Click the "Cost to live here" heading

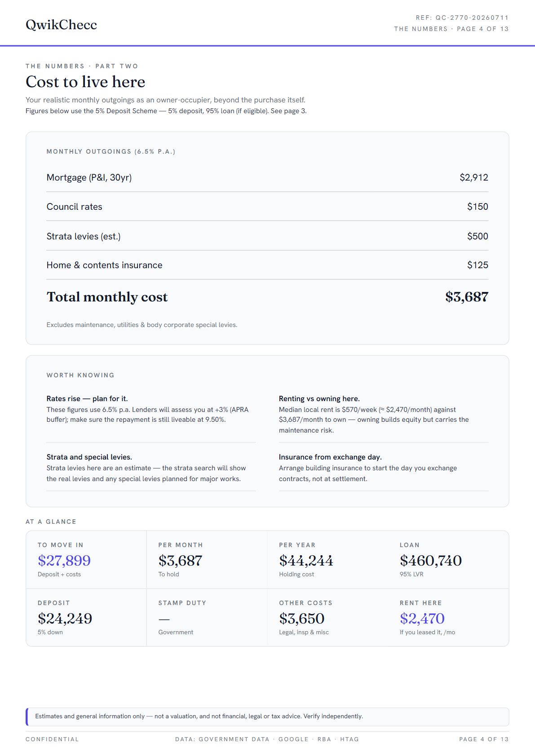click(x=85, y=82)
